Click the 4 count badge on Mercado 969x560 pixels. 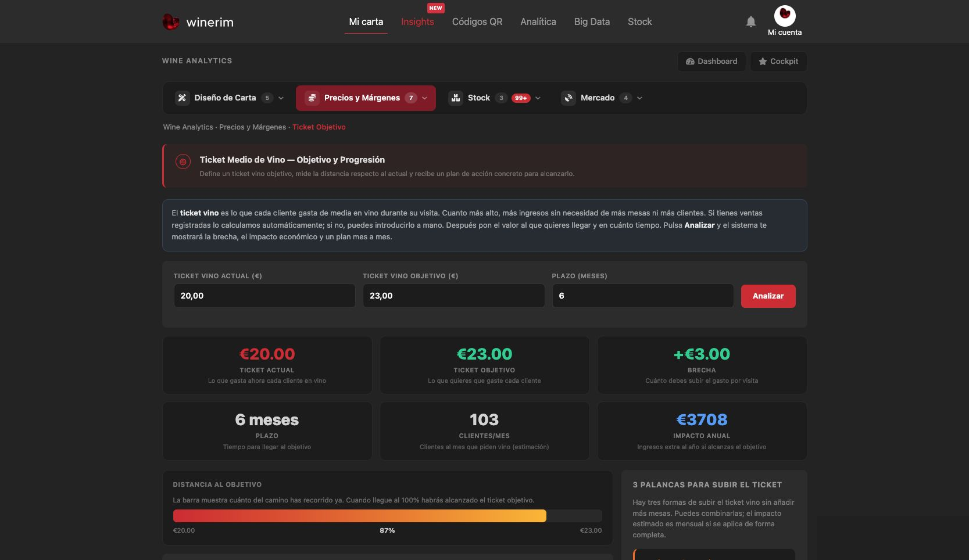click(625, 98)
